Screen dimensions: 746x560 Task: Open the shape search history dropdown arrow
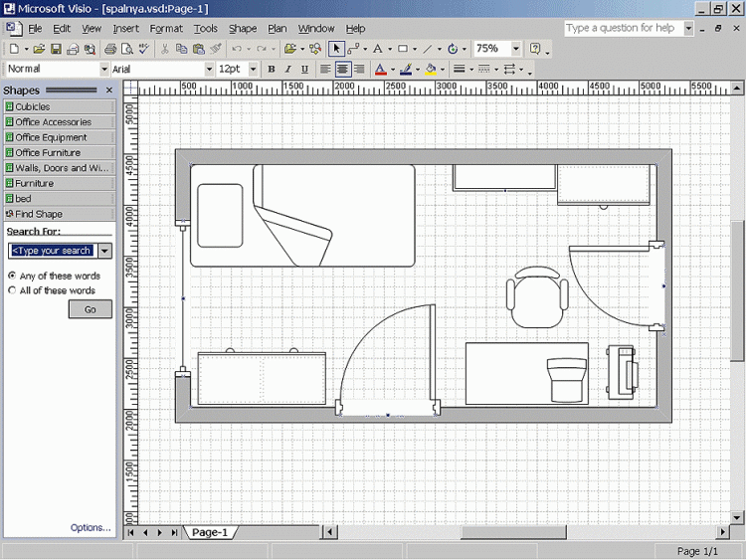[x=104, y=251]
